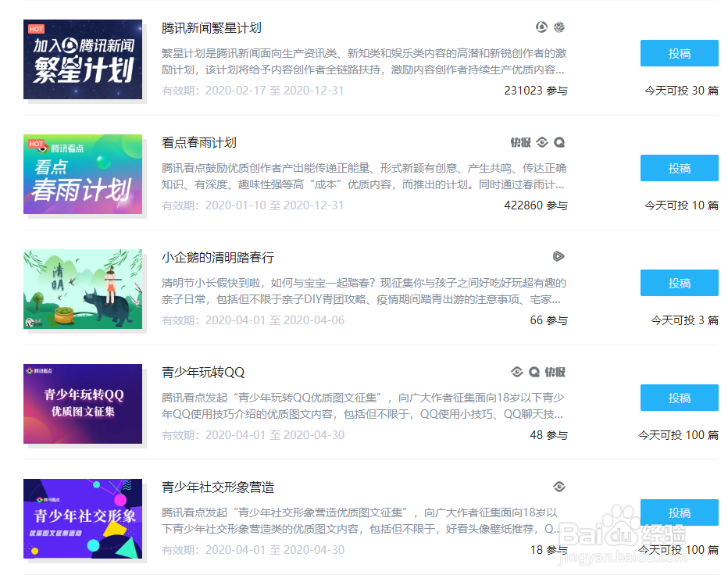Click 投稿 for 小企鹅的清明踏春行
728x582 pixels.
(680, 283)
